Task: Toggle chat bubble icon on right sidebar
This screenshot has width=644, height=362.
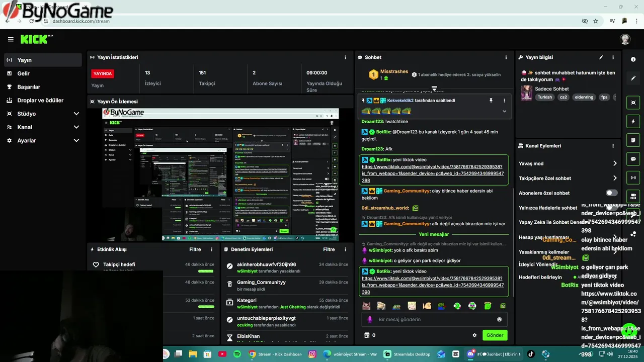Action: (x=633, y=159)
